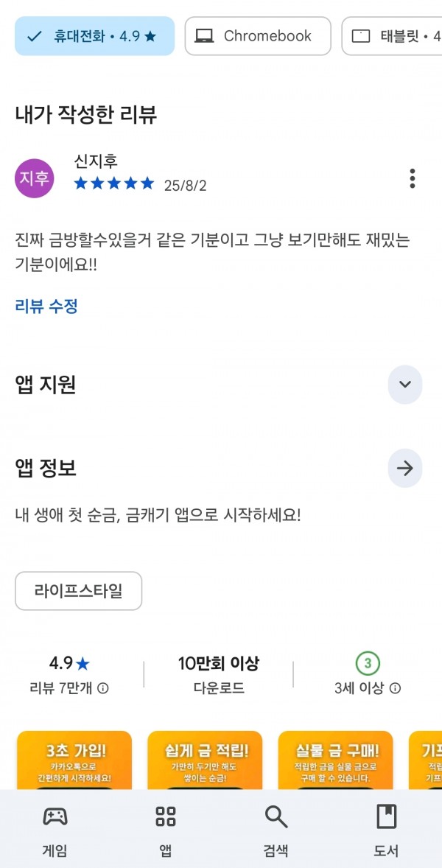The height and width of the screenshot is (868, 442).
Task: Tap the 라이프스타일 category button
Action: point(79,591)
